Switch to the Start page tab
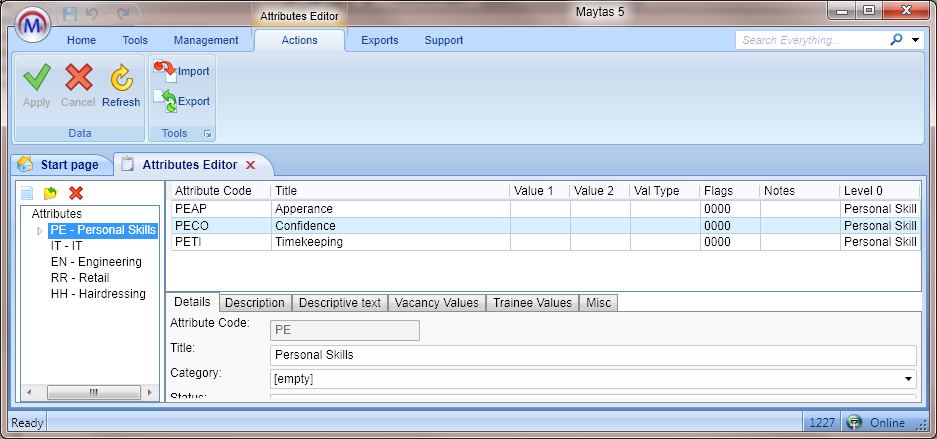This screenshot has width=937, height=439. [60, 165]
